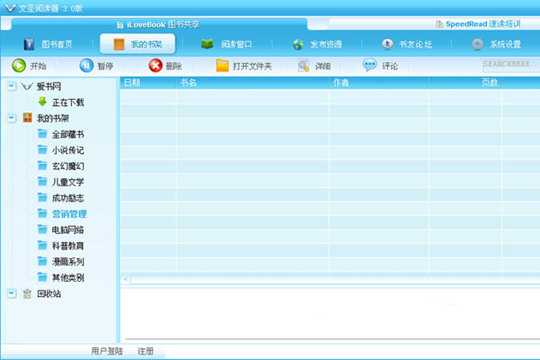Click the 注册 register link
The width and height of the screenshot is (540, 360).
tap(145, 351)
